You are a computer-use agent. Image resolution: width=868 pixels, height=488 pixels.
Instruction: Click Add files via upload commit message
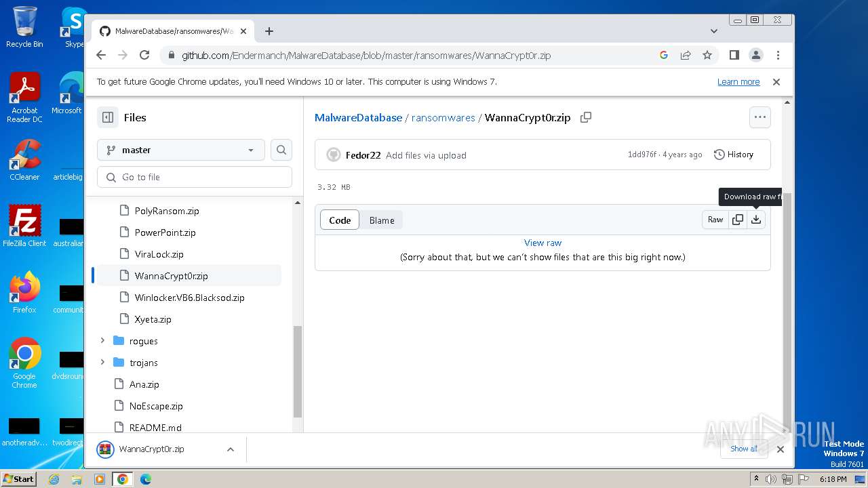[x=426, y=155]
